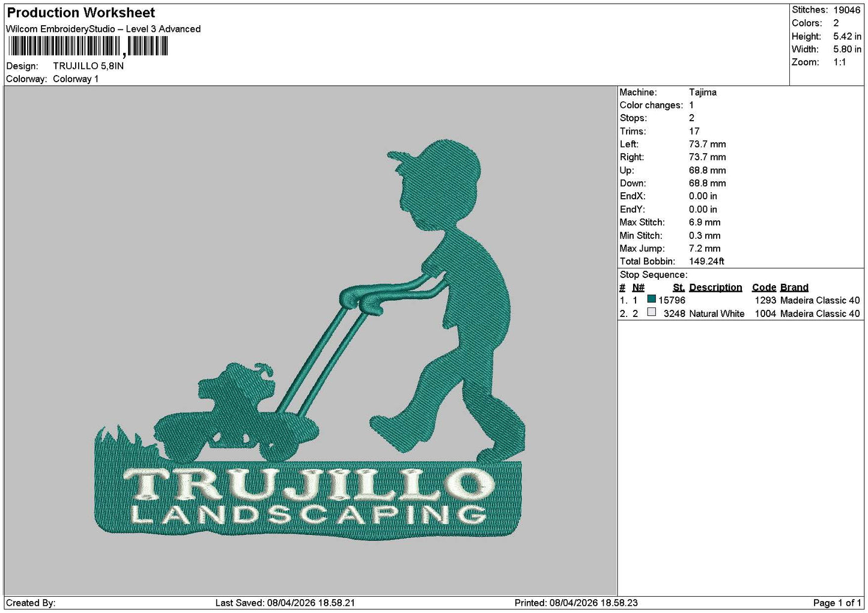Click the 'N#' column header

click(x=639, y=288)
